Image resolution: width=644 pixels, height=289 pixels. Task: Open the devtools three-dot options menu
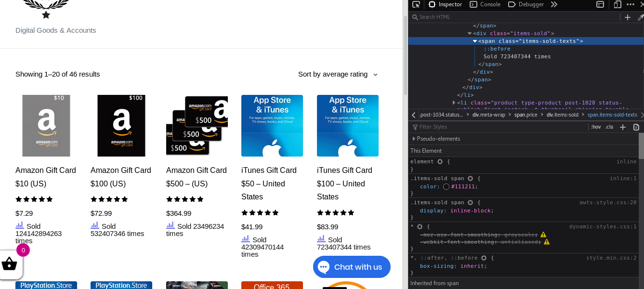coord(631,4)
